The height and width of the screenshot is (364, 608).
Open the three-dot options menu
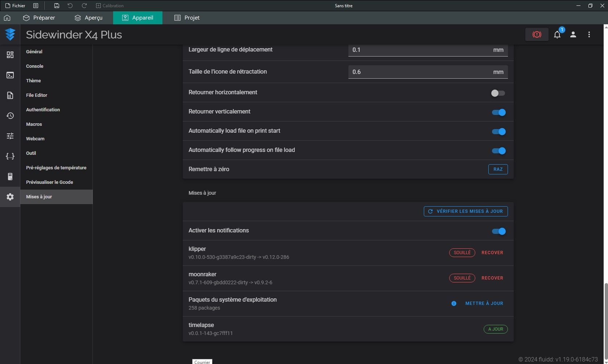click(589, 34)
